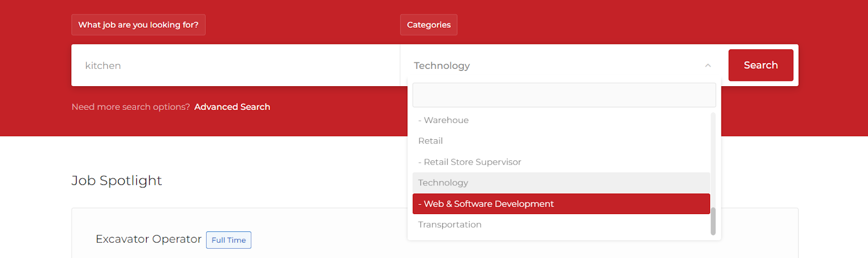The width and height of the screenshot is (868, 258).
Task: Open the Advanced Search link
Action: 232,107
